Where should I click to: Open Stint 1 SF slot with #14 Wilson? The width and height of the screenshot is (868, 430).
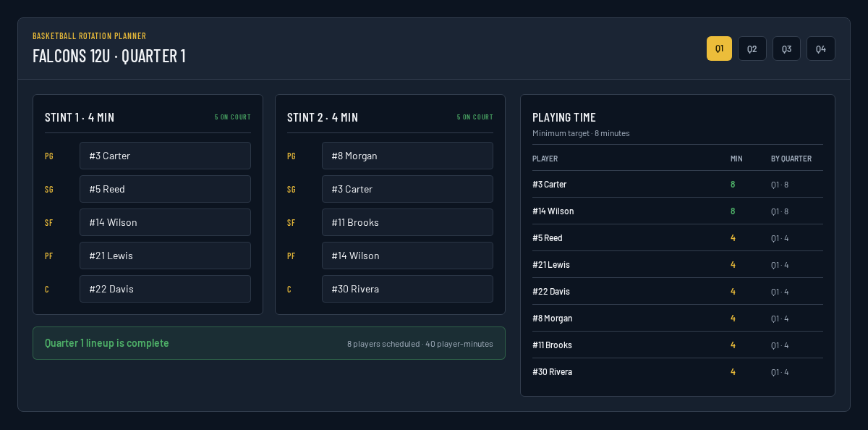point(165,222)
